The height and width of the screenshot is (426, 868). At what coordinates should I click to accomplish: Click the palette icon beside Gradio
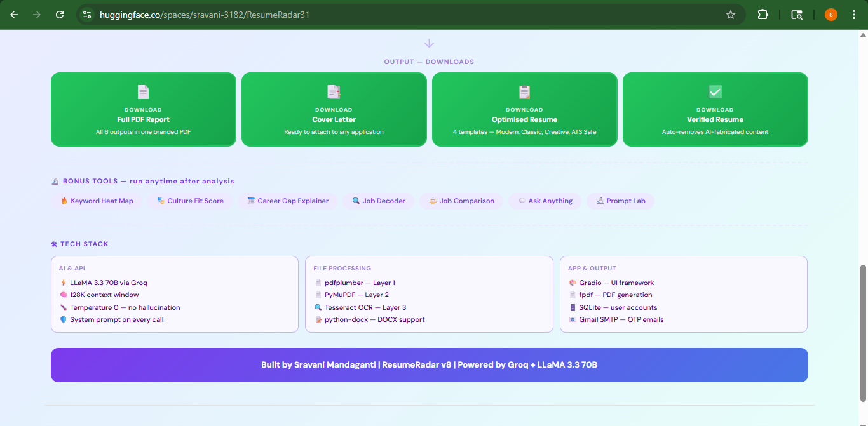click(x=573, y=283)
